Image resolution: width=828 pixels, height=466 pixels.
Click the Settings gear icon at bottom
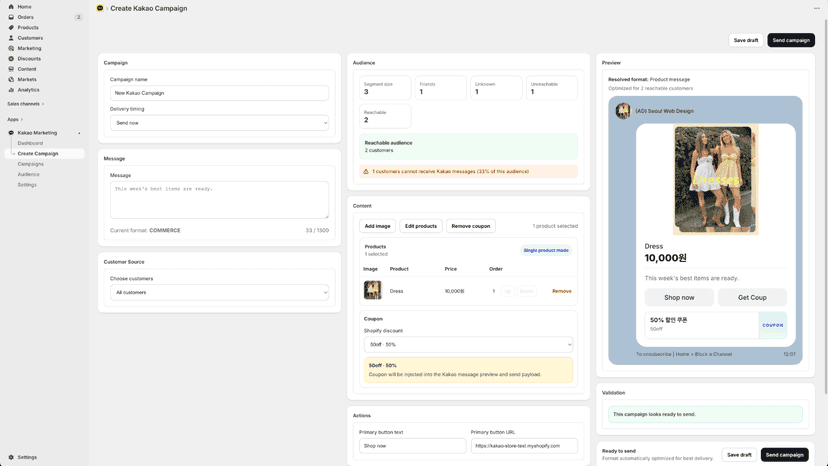11,457
